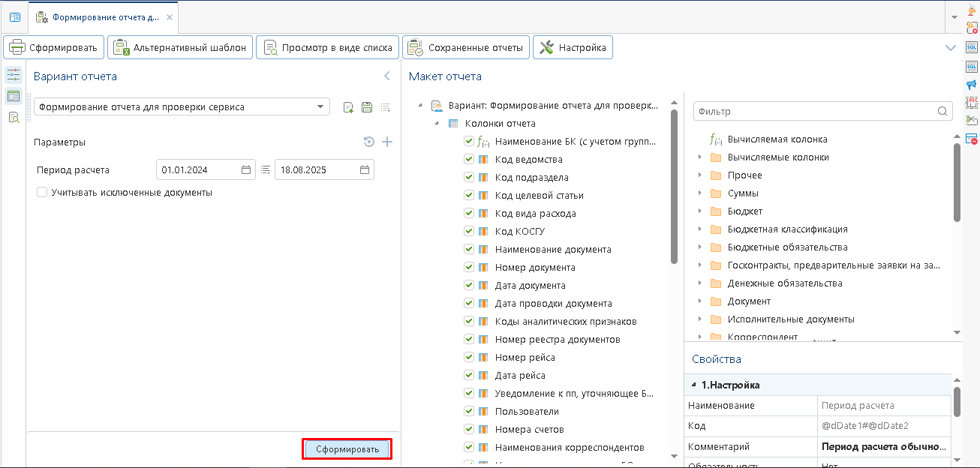Uncheck the Дата рейса checkbox
The height and width of the screenshot is (468, 980).
click(x=469, y=375)
